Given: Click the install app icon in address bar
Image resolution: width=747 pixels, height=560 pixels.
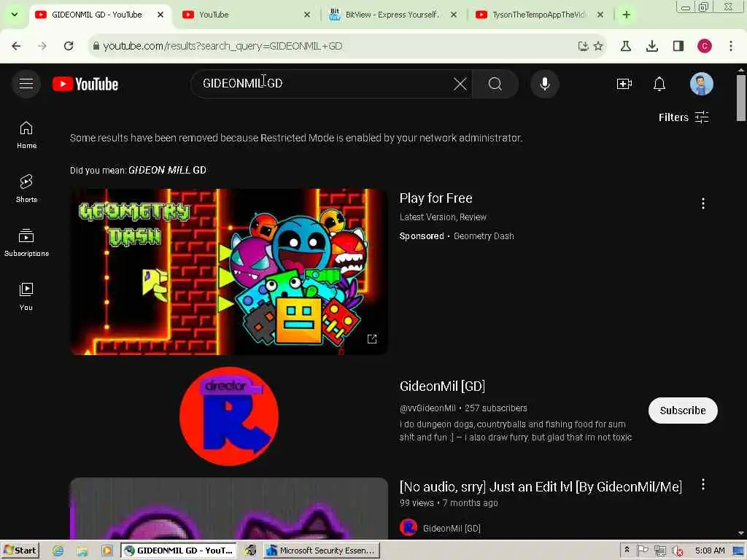Looking at the screenshot, I should click(x=583, y=46).
